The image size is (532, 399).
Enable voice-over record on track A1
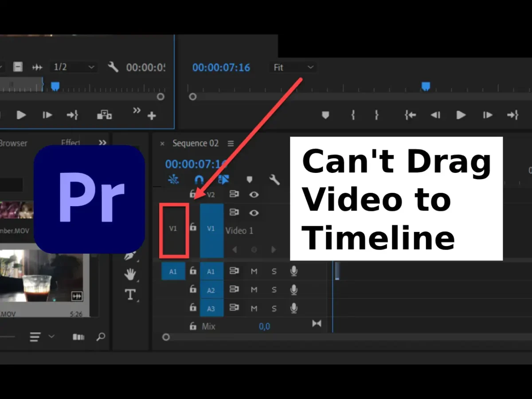[293, 271]
